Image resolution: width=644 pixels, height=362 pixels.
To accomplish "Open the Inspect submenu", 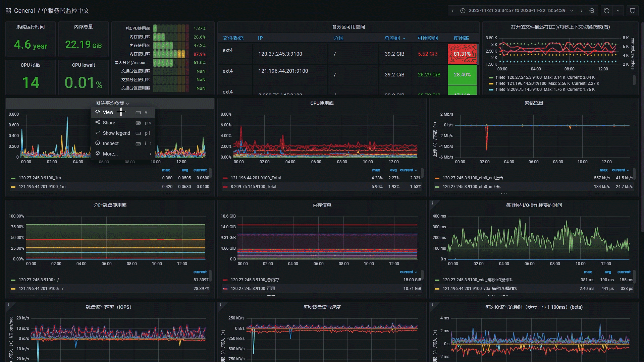I will [x=123, y=143].
